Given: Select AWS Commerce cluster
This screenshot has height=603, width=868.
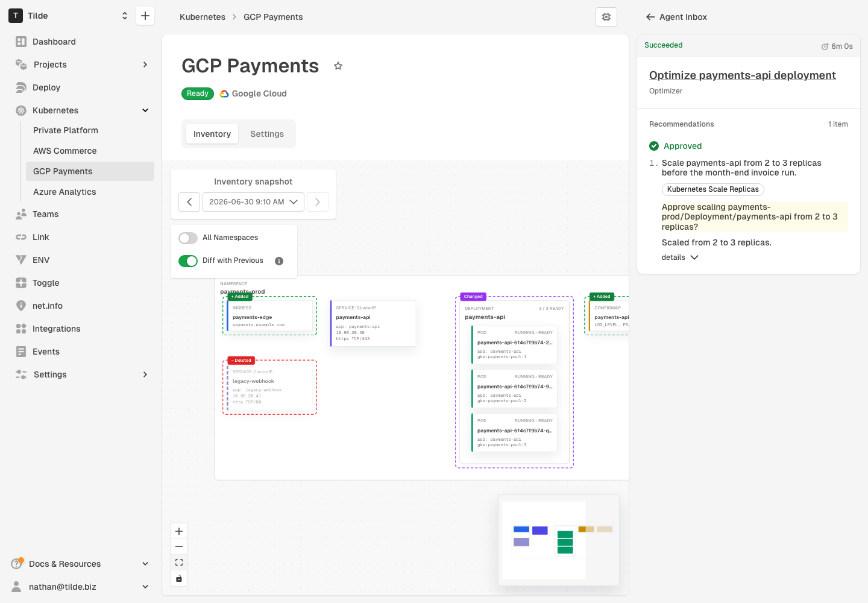Looking at the screenshot, I should pyautogui.click(x=90, y=151).
